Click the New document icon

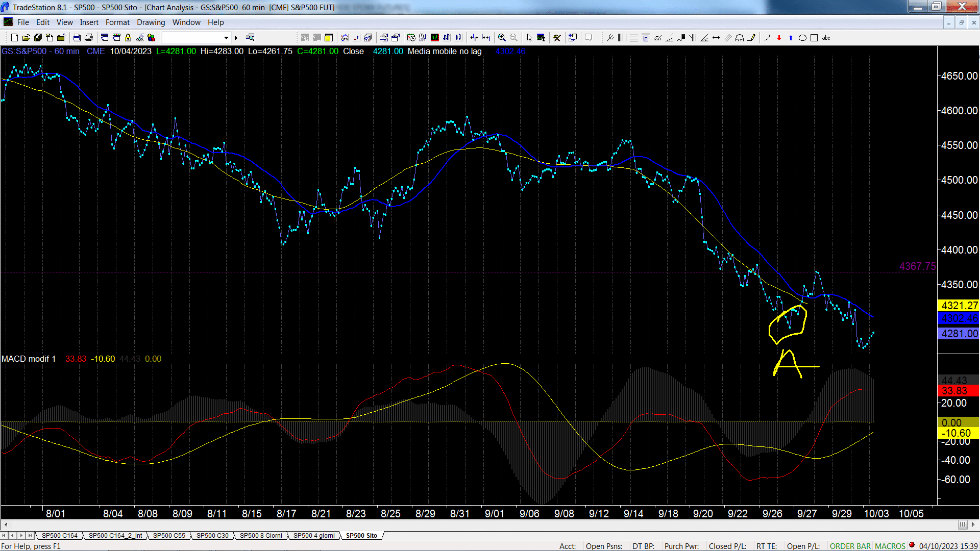click(14, 38)
